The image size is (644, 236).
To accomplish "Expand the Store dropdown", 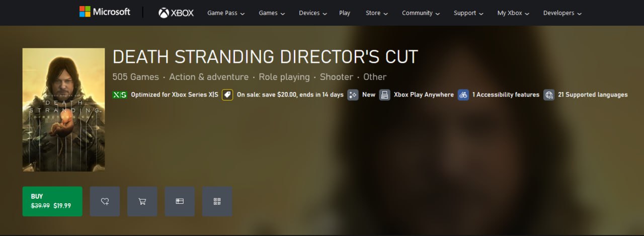I will coord(377,13).
